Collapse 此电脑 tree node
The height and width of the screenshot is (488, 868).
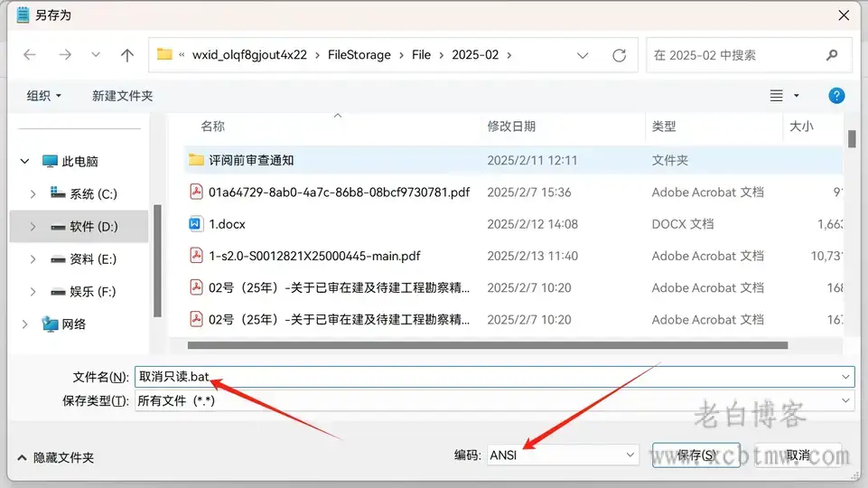point(24,161)
